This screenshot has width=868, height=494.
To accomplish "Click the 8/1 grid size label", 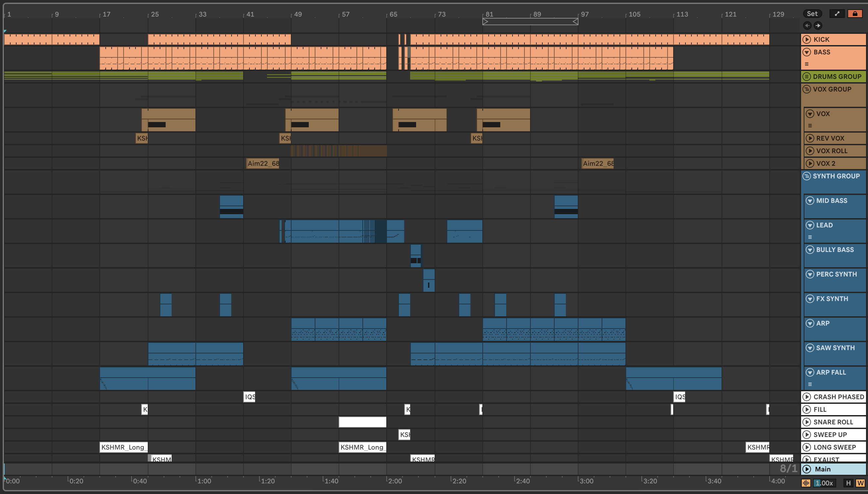I will coord(788,468).
